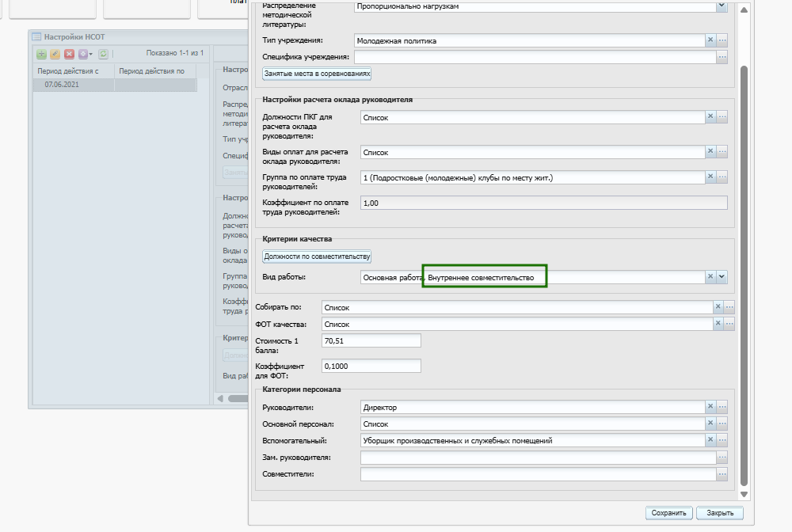The width and height of the screenshot is (792, 532).
Task: Click the Вспомогательный field with Уборщик text
Action: (x=533, y=440)
